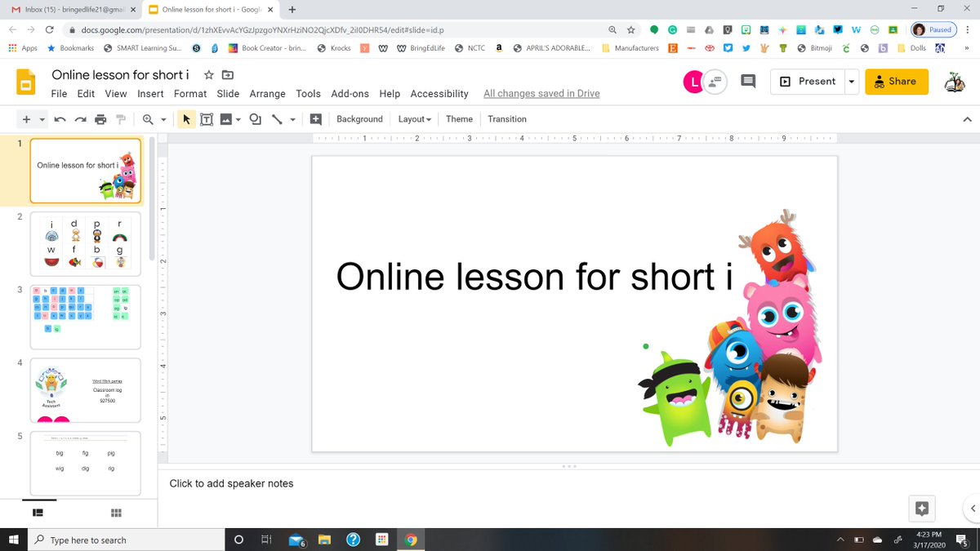Open the Layout dropdown
The height and width of the screenshot is (551, 980).
point(414,119)
